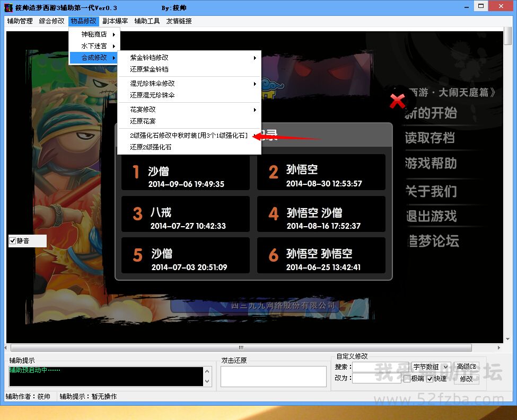Expand the 花宴修改 submenu
517x420 pixels.
[x=189, y=110]
